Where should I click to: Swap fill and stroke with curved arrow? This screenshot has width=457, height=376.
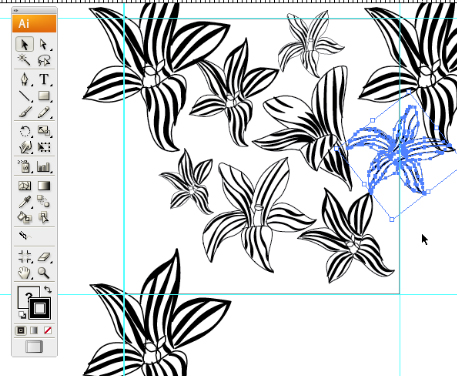point(48,290)
